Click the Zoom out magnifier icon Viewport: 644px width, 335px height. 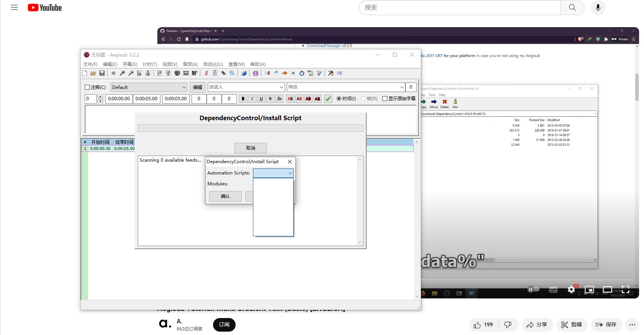pos(131,73)
